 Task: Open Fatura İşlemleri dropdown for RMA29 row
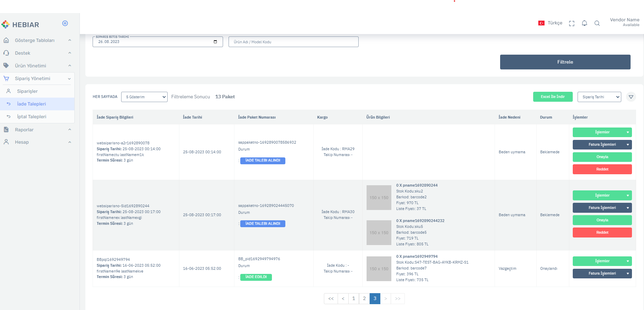[x=602, y=145]
